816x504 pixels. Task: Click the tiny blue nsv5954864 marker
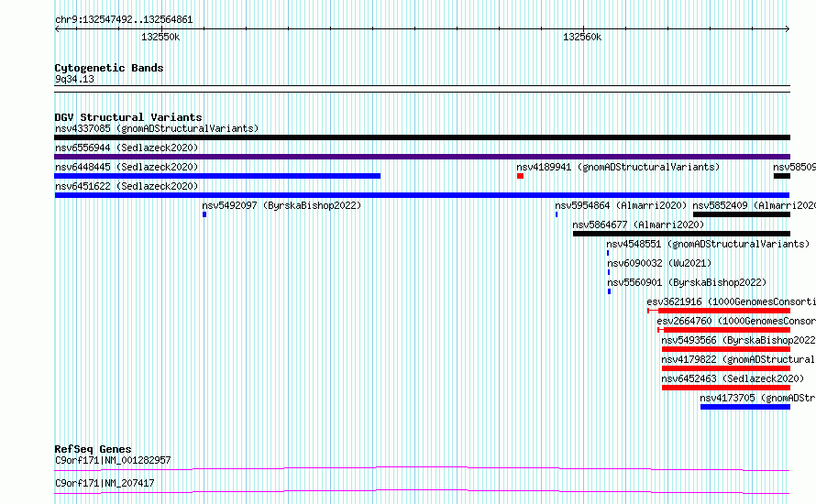click(557, 214)
